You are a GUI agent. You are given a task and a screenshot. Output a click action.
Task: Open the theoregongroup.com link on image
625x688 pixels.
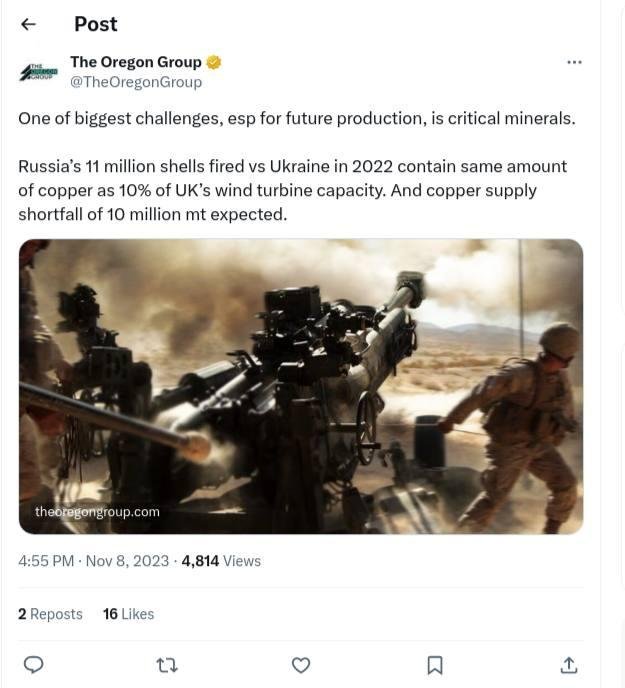[x=97, y=512]
